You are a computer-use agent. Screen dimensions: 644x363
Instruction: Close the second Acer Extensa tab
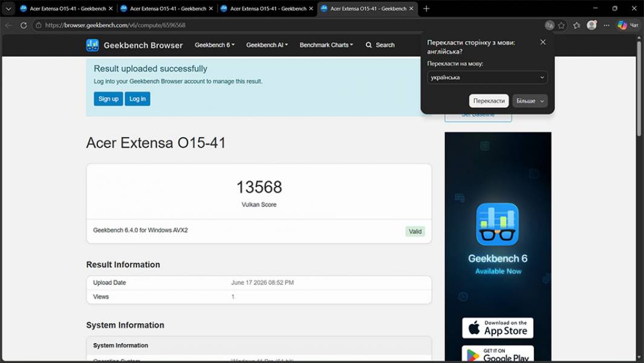(210, 8)
